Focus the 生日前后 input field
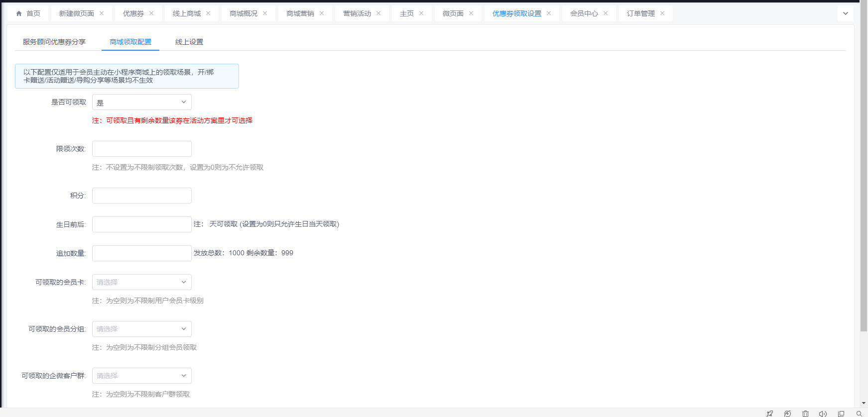The width and height of the screenshot is (868, 417). coord(142,224)
